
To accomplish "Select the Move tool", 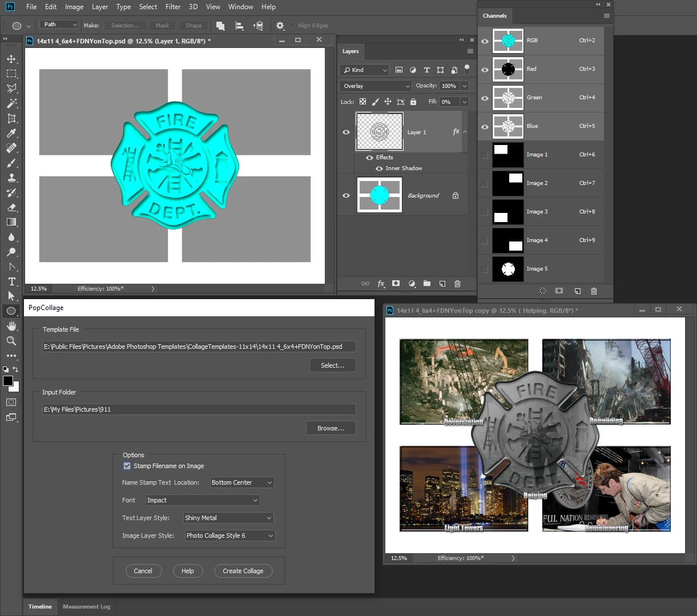I will 11,59.
